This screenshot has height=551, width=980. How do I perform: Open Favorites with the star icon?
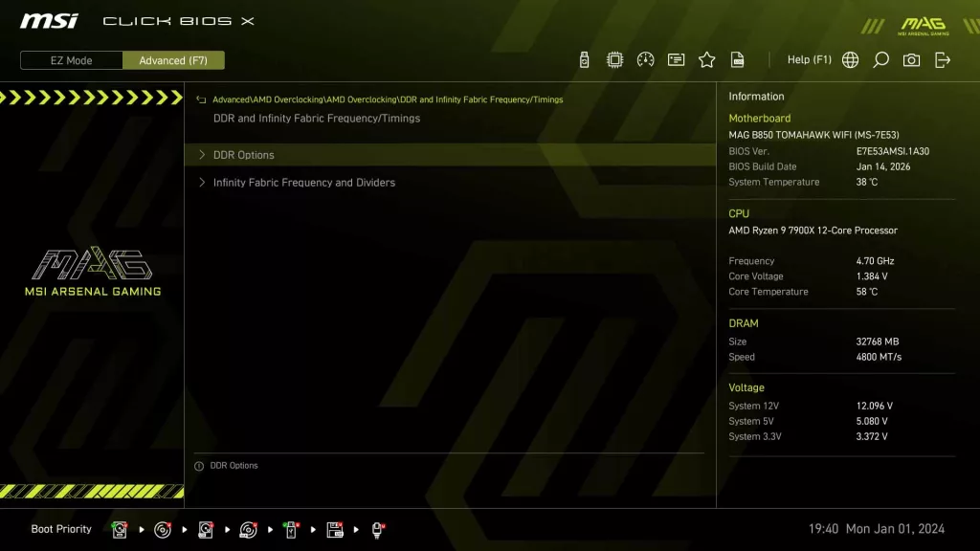coord(706,60)
